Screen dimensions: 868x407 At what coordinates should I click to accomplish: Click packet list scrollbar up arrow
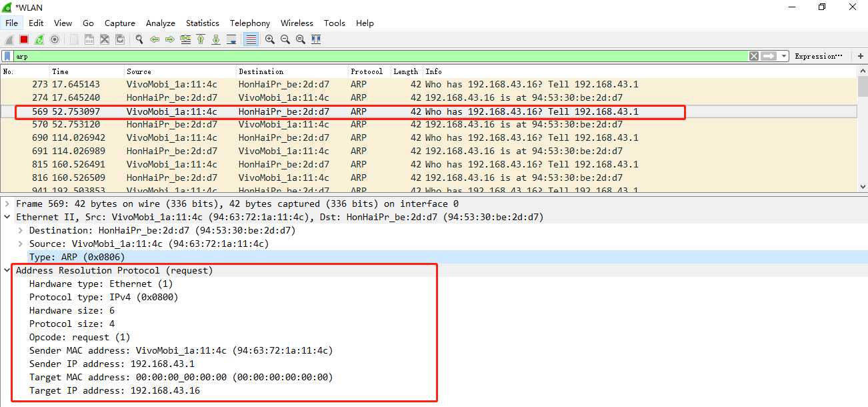[x=863, y=71]
